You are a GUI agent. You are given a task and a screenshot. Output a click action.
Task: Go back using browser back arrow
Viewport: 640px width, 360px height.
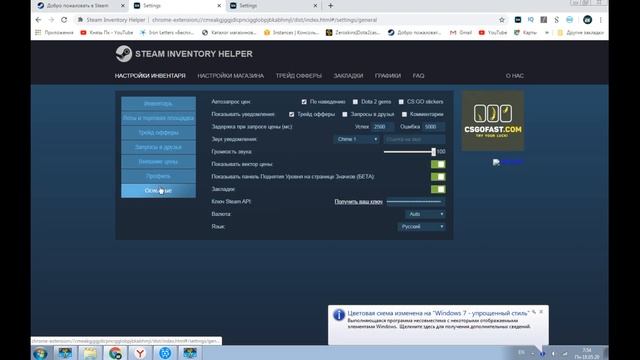click(38, 20)
